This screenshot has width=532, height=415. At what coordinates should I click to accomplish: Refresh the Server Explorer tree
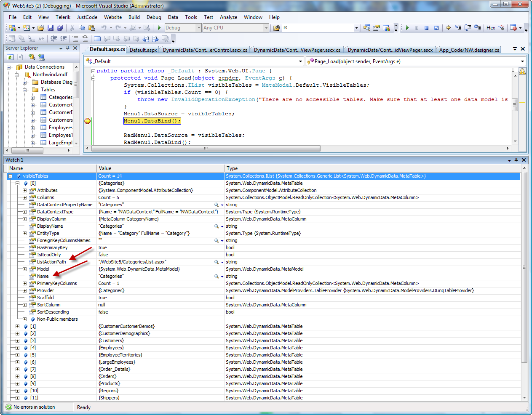point(10,57)
